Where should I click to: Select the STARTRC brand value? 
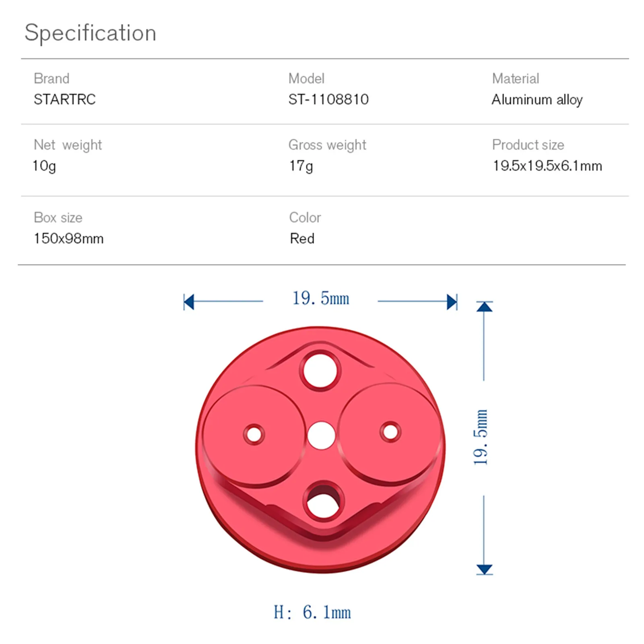click(x=64, y=99)
